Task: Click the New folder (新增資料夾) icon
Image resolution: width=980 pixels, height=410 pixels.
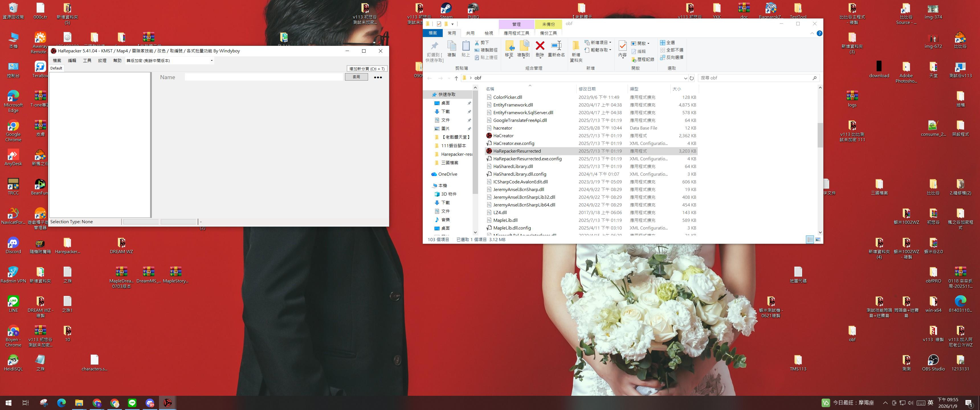Action: coord(576,46)
